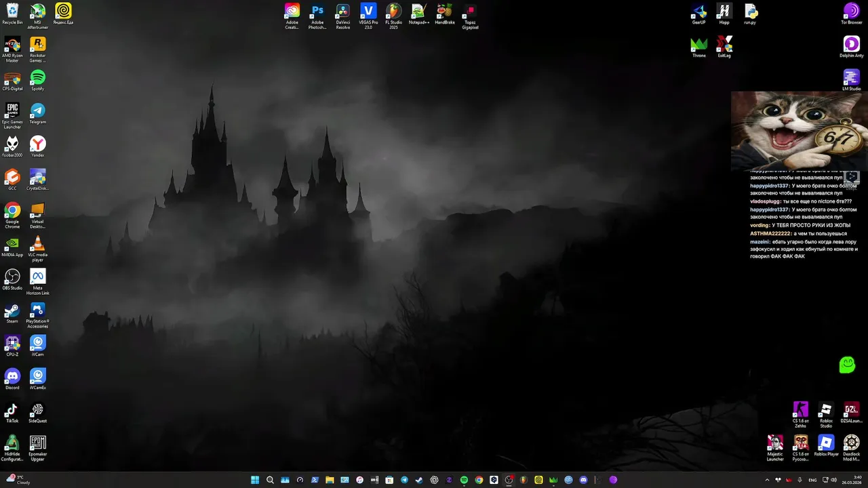Open HandBrake desktop shortcut

[x=445, y=14]
